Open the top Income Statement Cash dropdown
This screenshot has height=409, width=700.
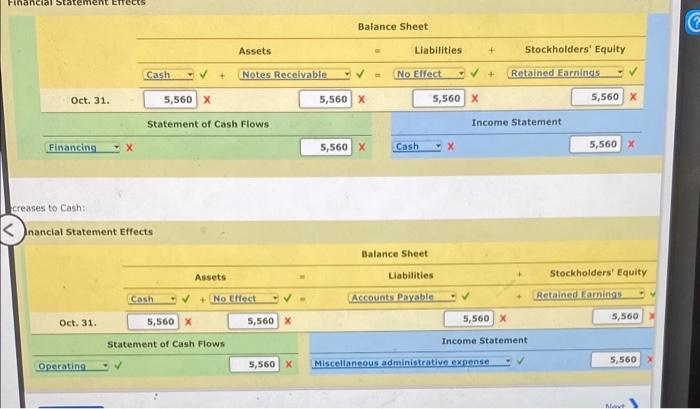(x=417, y=146)
